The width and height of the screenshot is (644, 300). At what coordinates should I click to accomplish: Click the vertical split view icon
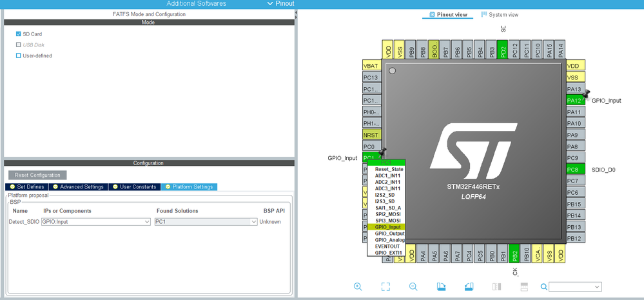tap(496, 286)
